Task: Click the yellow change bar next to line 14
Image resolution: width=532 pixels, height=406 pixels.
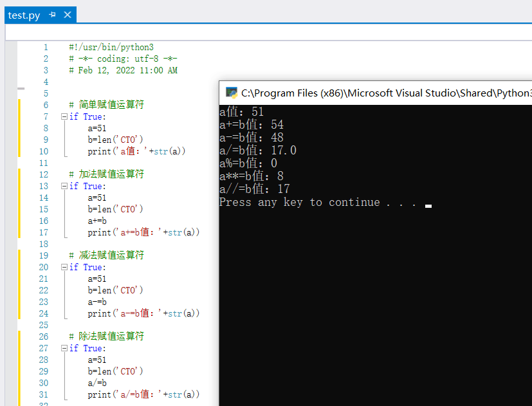Action: click(x=18, y=198)
